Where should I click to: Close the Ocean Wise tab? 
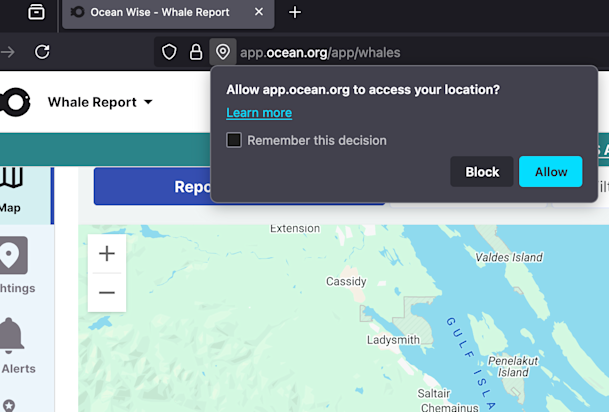click(259, 12)
